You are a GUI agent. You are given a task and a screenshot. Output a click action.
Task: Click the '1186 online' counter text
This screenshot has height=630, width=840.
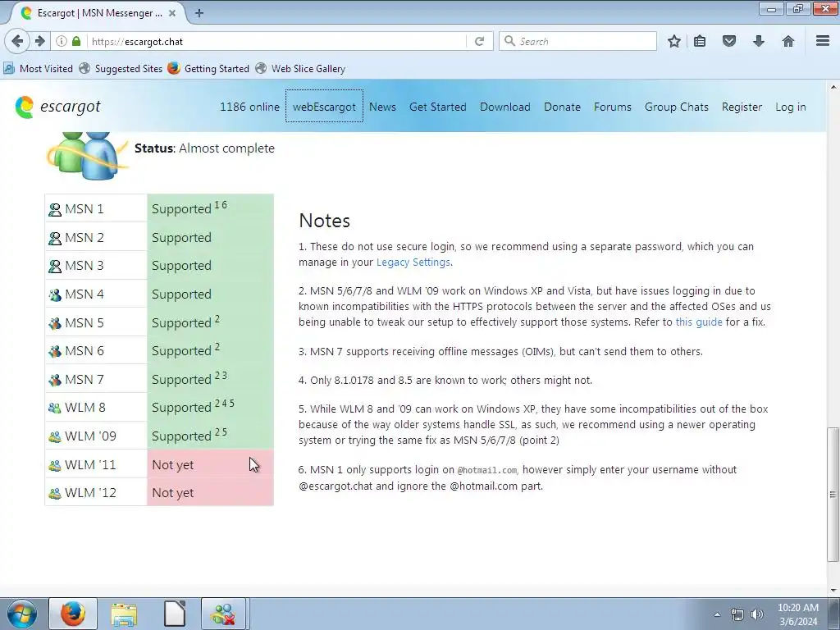pos(249,107)
